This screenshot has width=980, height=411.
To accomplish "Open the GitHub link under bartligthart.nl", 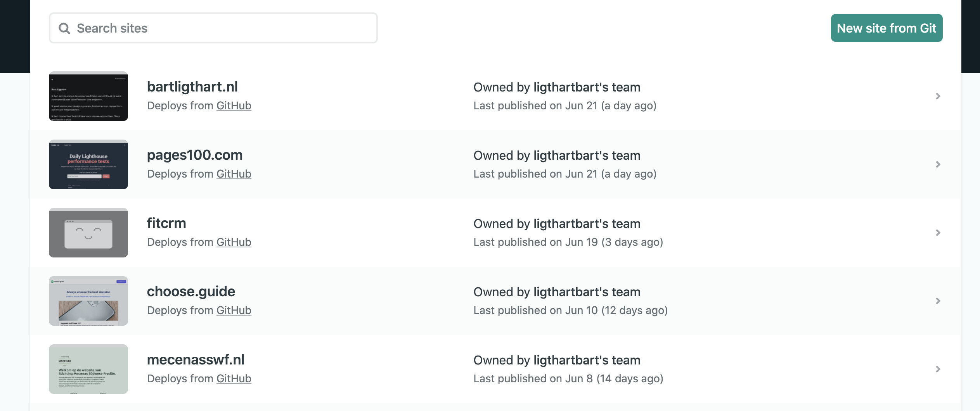I will [x=234, y=106].
